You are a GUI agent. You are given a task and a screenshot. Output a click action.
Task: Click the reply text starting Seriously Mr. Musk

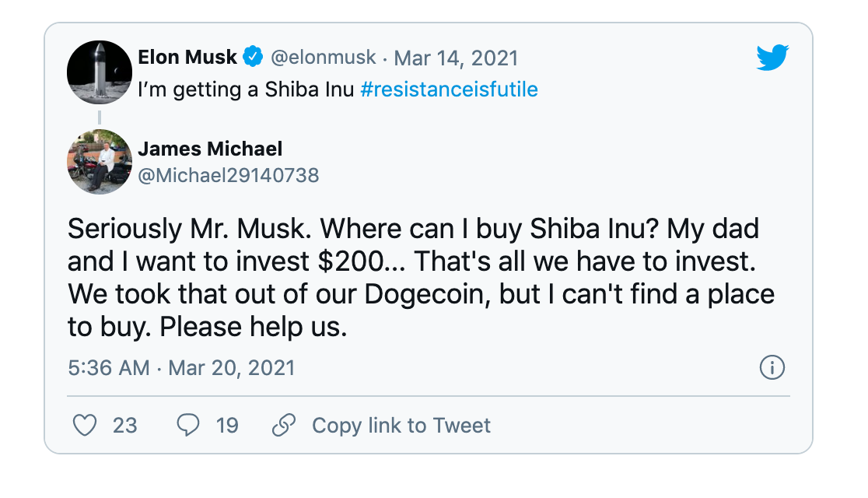412,278
